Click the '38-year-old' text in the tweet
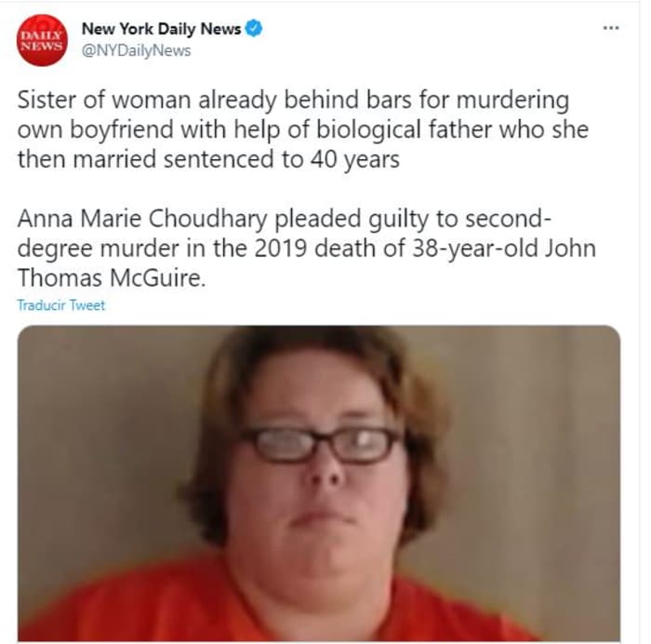 point(474,248)
